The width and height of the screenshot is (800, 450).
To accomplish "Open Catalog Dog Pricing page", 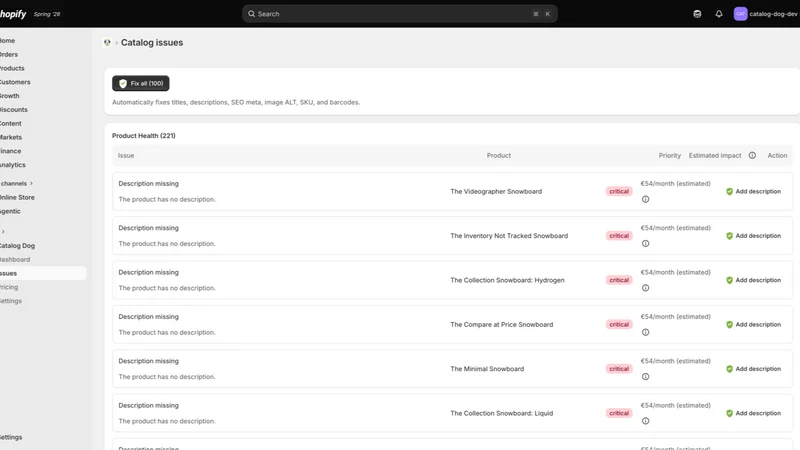I will 9,287.
